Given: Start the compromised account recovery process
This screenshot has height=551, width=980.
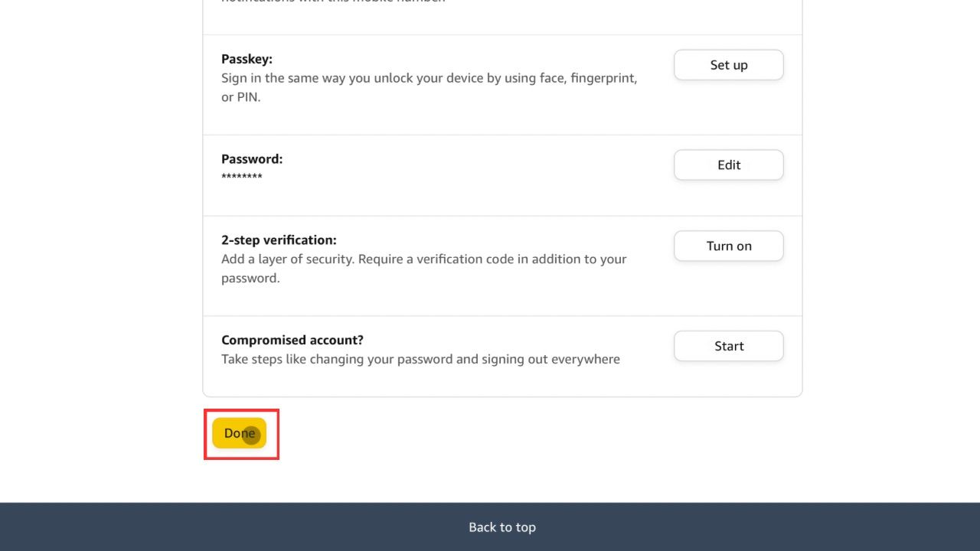Looking at the screenshot, I should click(728, 346).
